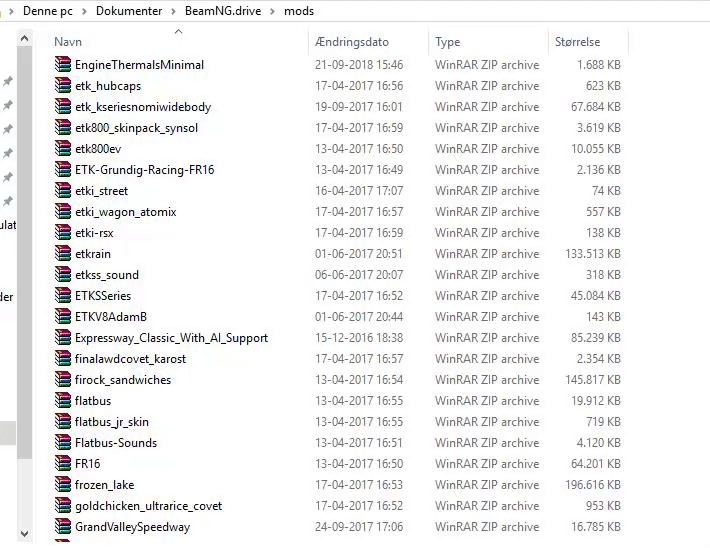Viewport: 710px width, 548px height.
Task: Click the FR16 archive icon
Action: pyautogui.click(x=63, y=463)
